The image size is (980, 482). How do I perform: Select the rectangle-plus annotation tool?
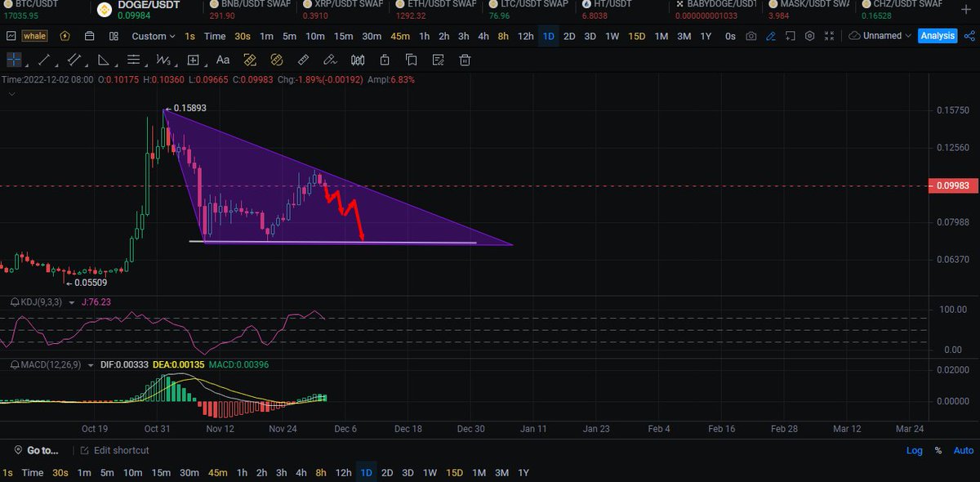click(x=194, y=60)
